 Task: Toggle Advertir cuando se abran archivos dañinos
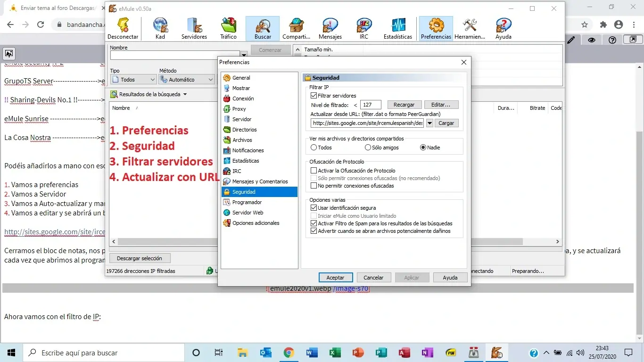coord(314,231)
